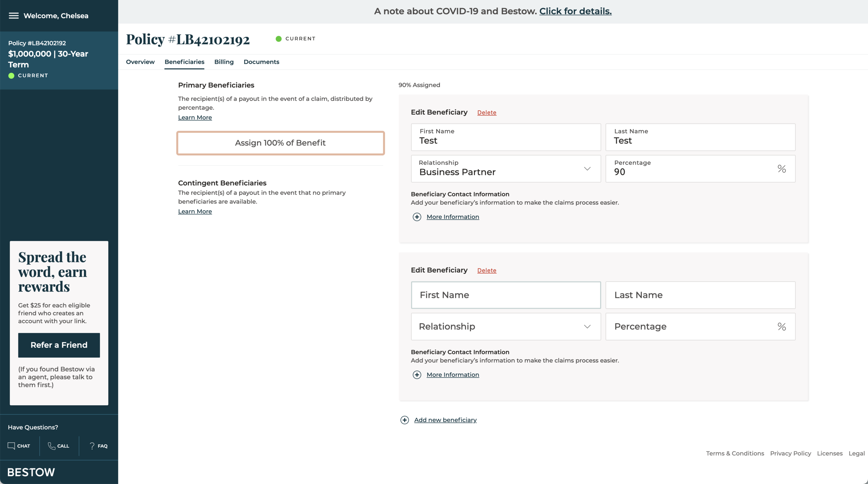The height and width of the screenshot is (484, 868).
Task: Click the Chat speech bubble icon
Action: pos(11,446)
